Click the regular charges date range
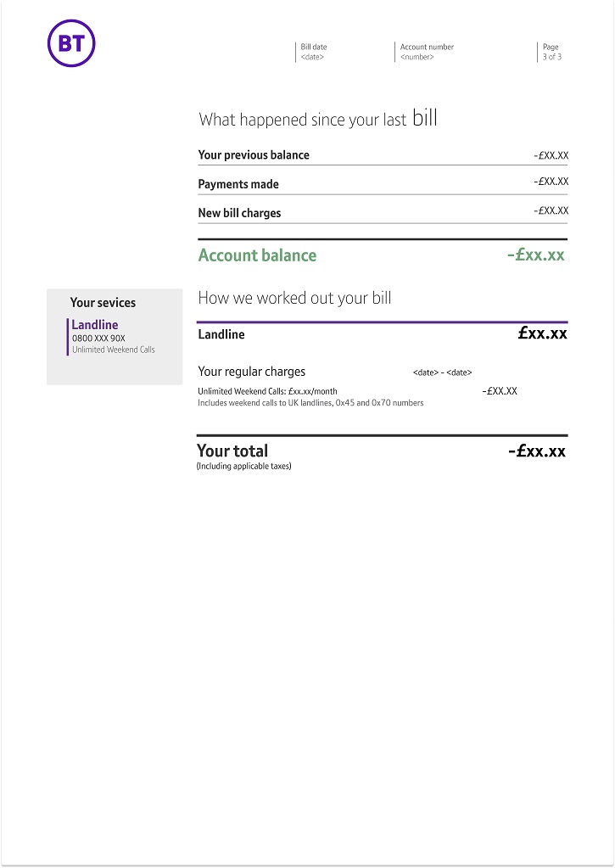Image resolution: width=615 pixels, height=868 pixels. (x=442, y=372)
